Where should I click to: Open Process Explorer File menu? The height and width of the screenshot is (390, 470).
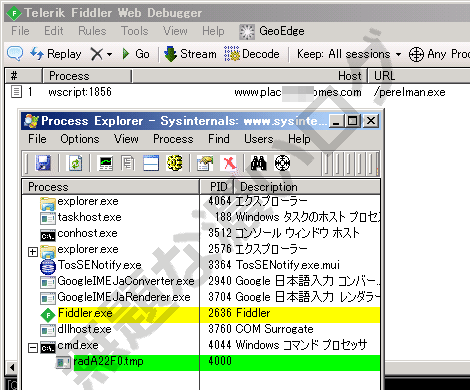(x=37, y=139)
